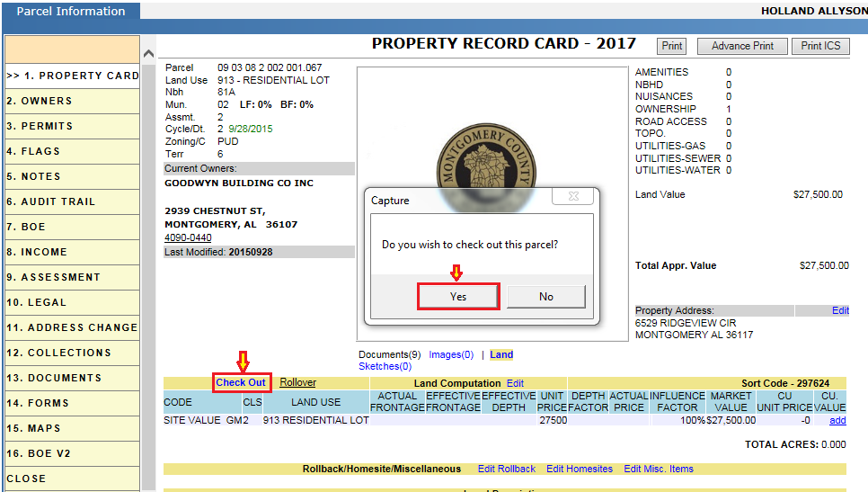Select Permits in the sidebar
The image size is (868, 492).
click(40, 126)
